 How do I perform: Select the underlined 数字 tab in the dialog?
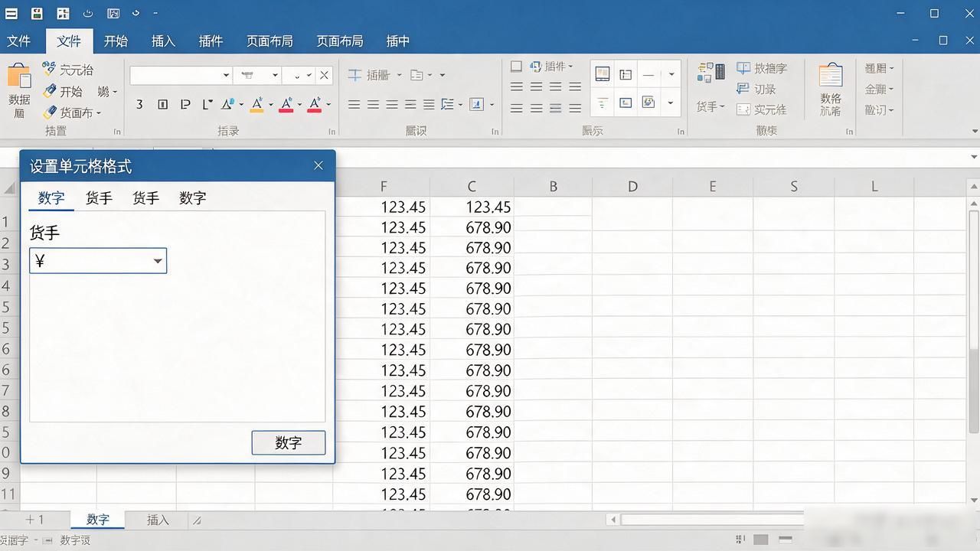[51, 197]
